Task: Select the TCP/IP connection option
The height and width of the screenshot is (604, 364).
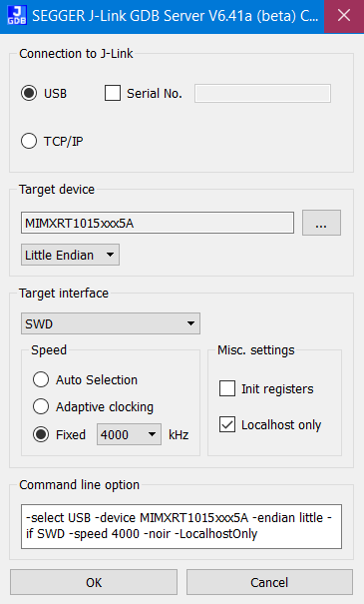Action: point(29,141)
